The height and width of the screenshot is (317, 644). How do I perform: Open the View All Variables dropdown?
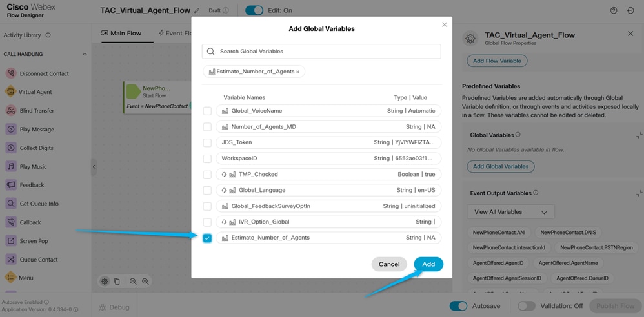click(x=510, y=212)
